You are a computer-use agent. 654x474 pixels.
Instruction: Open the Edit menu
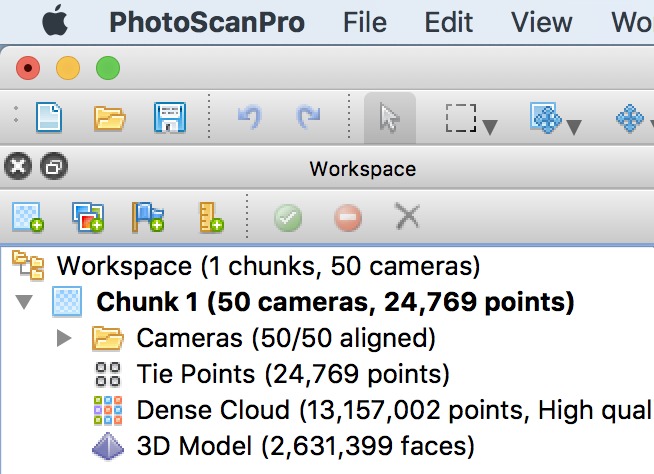pyautogui.click(x=449, y=22)
